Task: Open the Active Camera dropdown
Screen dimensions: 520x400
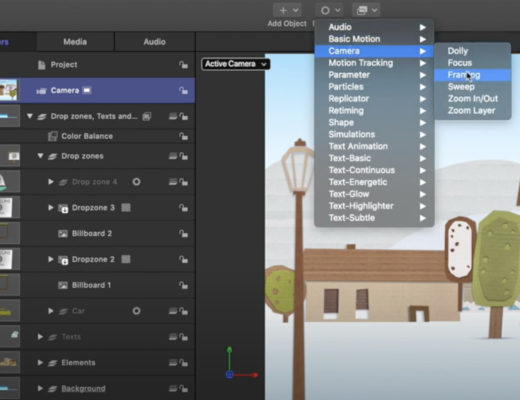Action: pos(236,64)
